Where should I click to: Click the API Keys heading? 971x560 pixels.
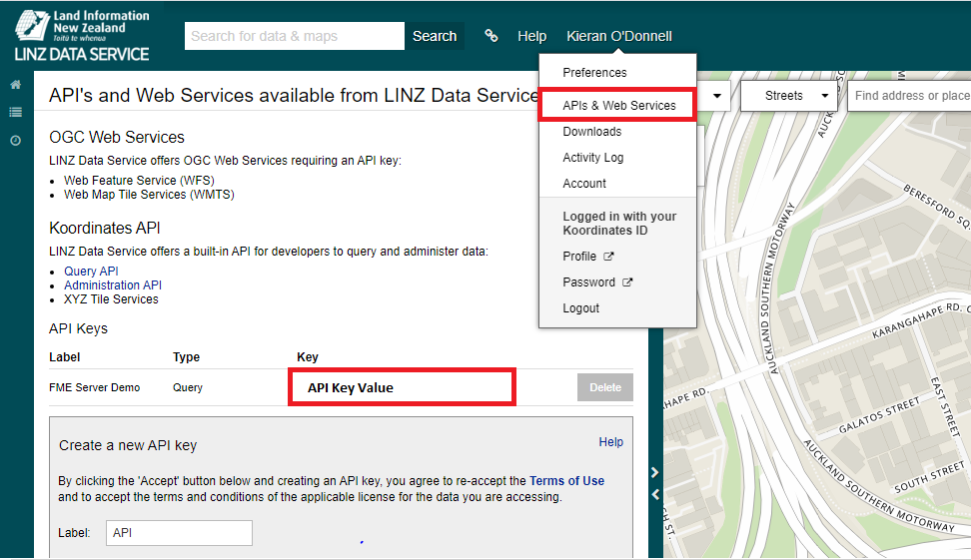[78, 328]
